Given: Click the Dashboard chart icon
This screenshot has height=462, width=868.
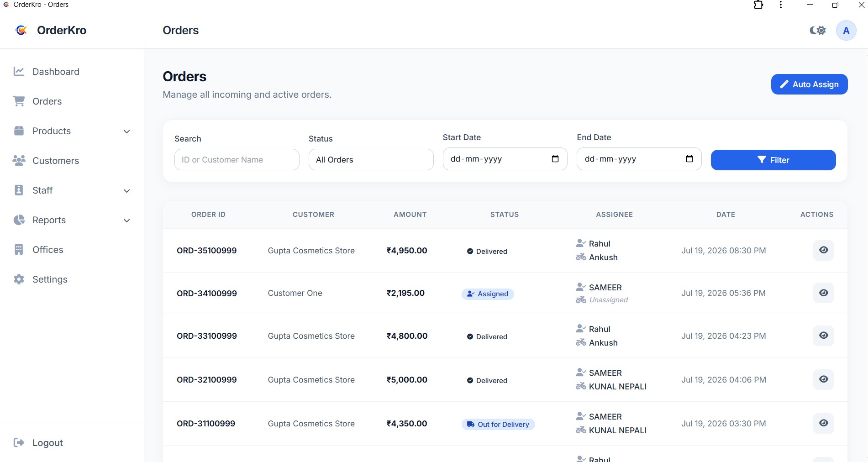Looking at the screenshot, I should click(x=19, y=72).
